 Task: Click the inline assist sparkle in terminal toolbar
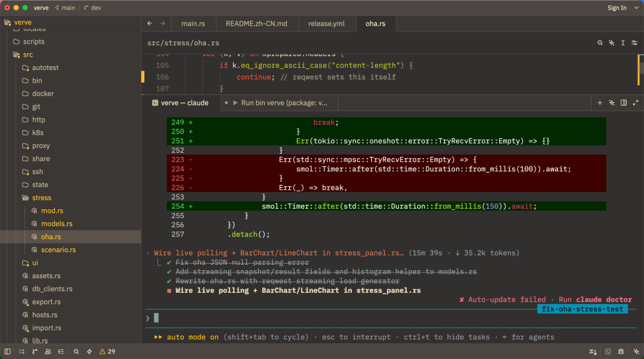(612, 103)
